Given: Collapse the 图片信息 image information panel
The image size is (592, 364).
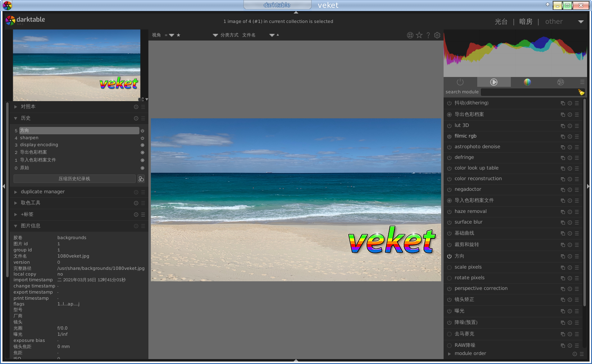Looking at the screenshot, I should [16, 226].
